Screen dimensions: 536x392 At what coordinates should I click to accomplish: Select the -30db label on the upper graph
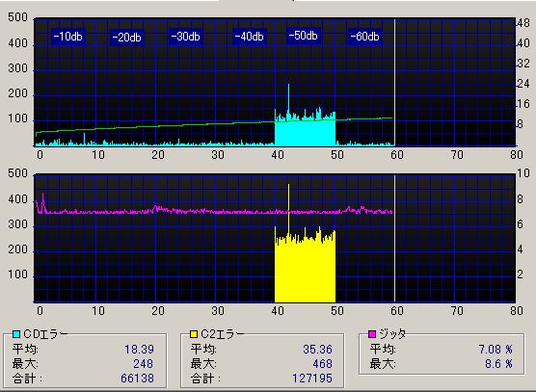click(186, 37)
